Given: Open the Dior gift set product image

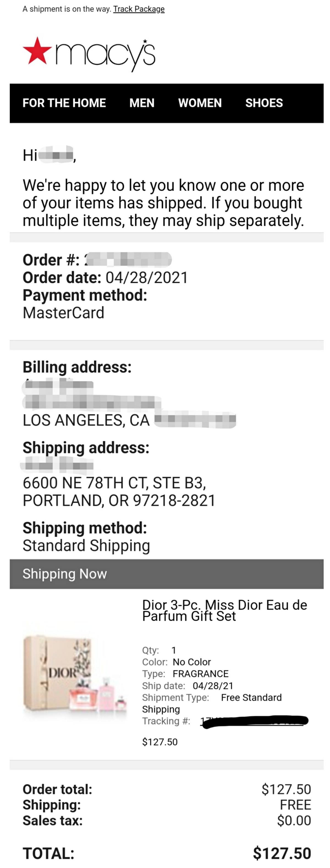Looking at the screenshot, I should click(75, 673).
